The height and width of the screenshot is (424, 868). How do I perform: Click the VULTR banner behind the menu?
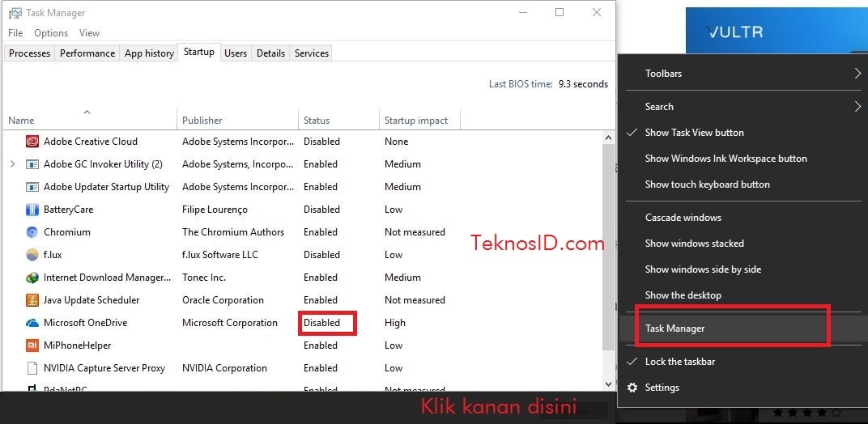coord(777,31)
